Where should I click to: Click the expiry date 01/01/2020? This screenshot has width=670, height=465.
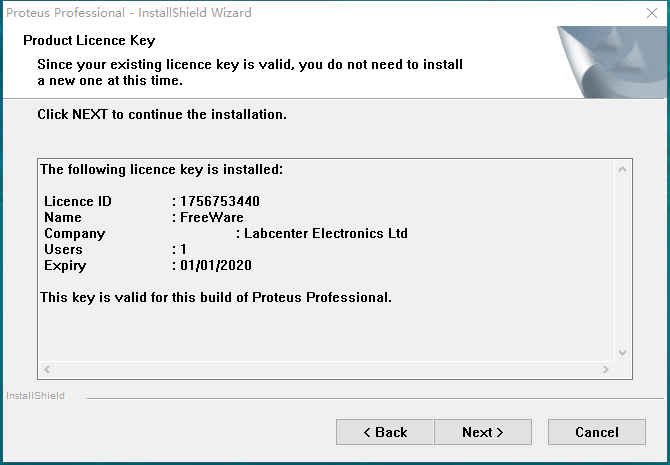click(215, 265)
